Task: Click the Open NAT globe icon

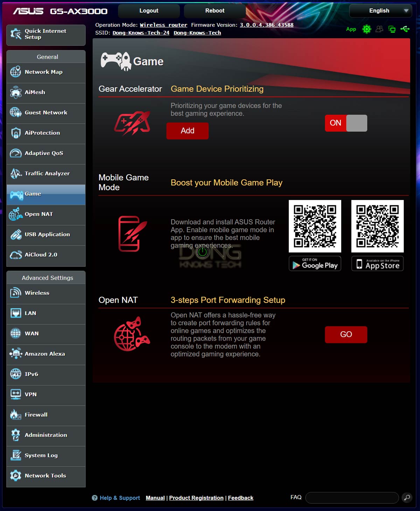Action: click(x=132, y=334)
